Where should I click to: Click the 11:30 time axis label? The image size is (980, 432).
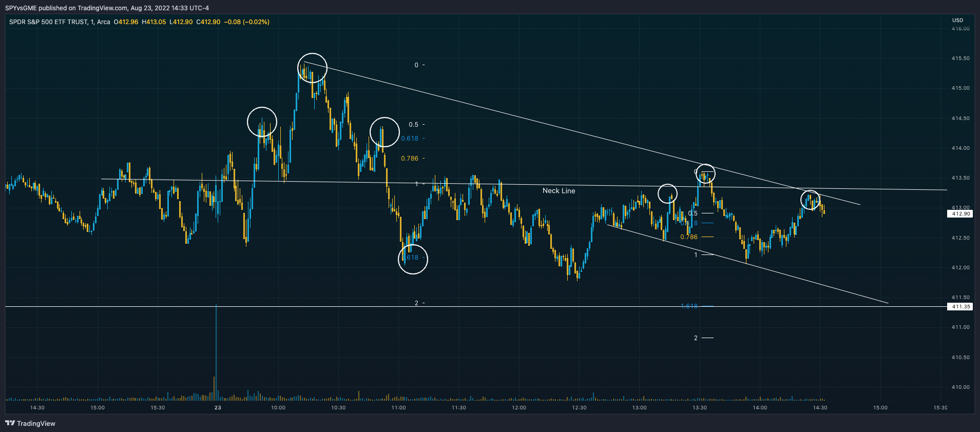point(459,408)
